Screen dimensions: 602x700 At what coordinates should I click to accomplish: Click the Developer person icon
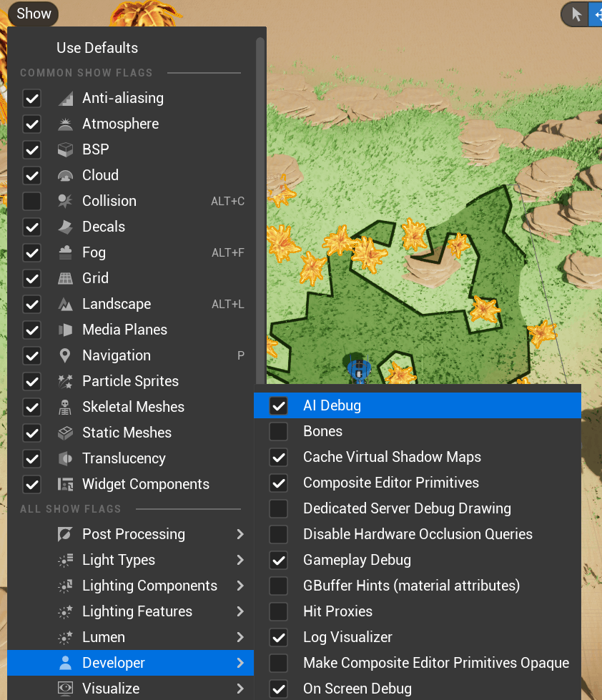(x=66, y=663)
